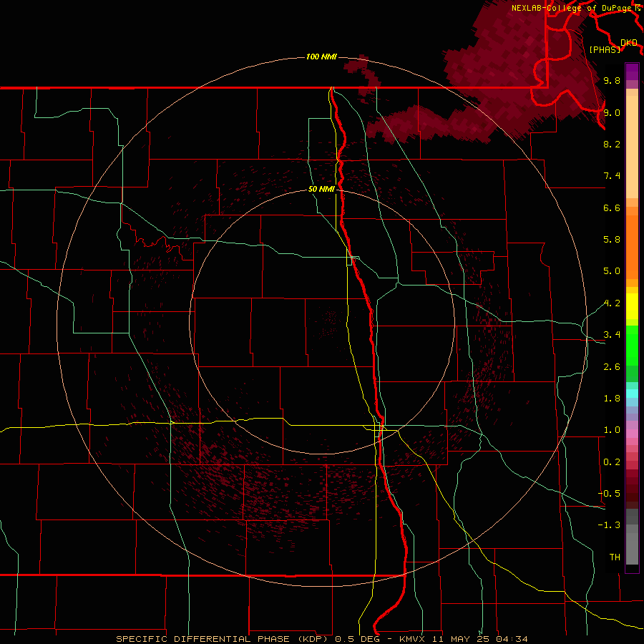Pick the purple segment atop the color bar
This screenshot has height=644, width=644.
[632, 72]
